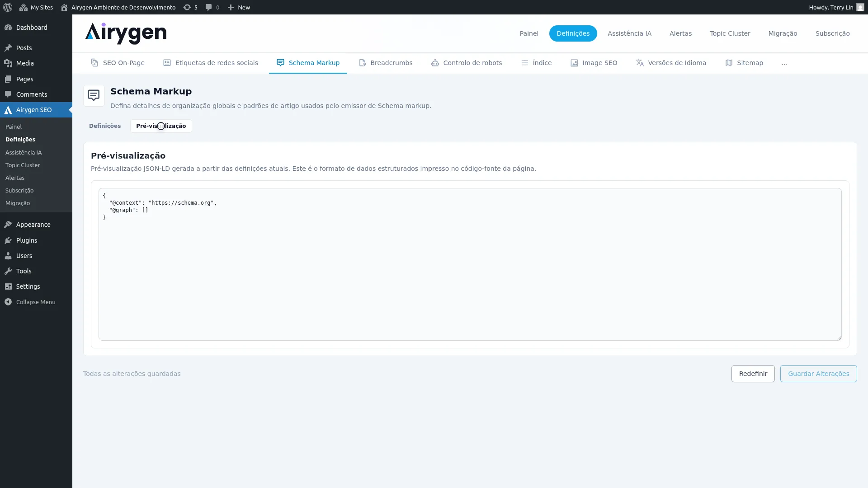Open Migração in the sidebar submenu
Image resolution: width=868 pixels, height=488 pixels.
(x=18, y=203)
